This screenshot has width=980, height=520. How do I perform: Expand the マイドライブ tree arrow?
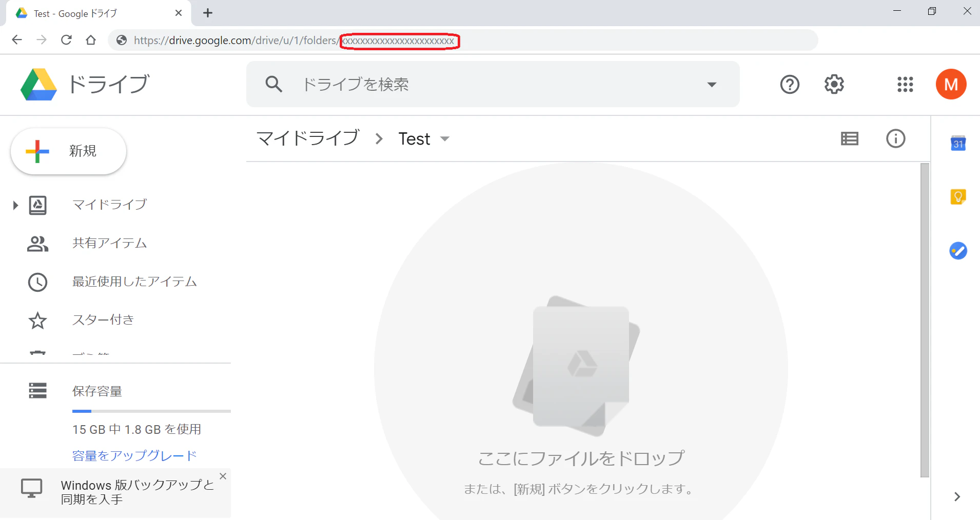pos(15,205)
